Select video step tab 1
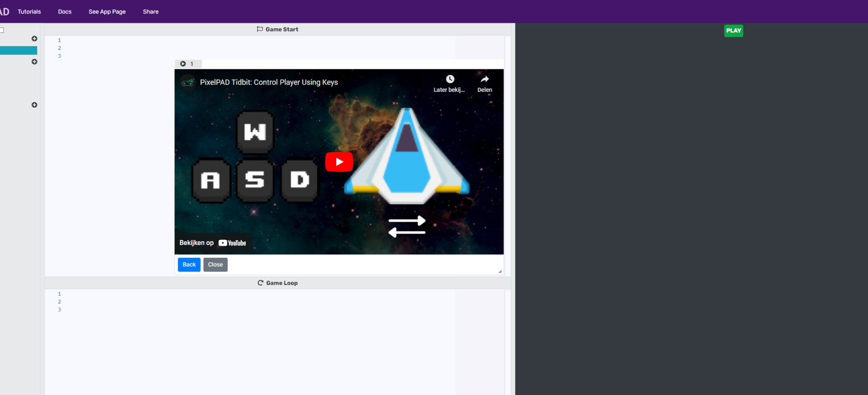The image size is (868, 395). [187, 64]
